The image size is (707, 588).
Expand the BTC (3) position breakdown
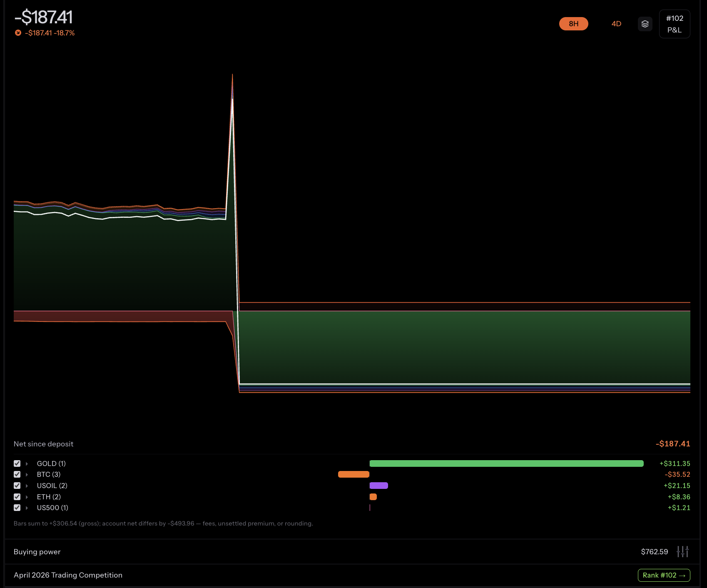27,474
